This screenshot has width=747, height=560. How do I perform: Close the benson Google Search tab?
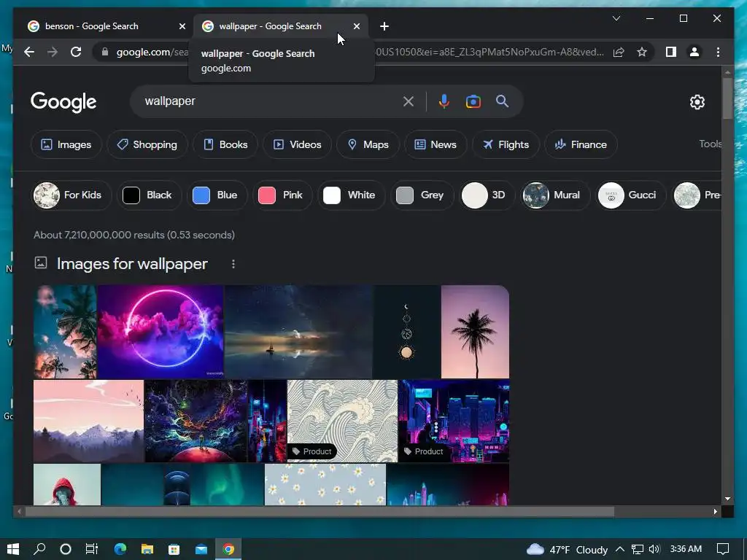tap(182, 26)
